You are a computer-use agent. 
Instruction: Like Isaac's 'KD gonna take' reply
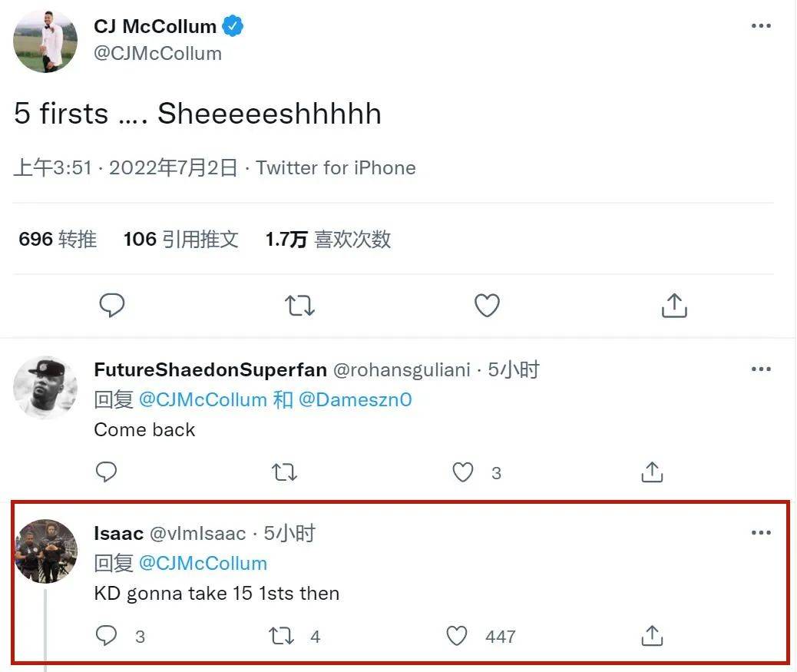(x=456, y=636)
